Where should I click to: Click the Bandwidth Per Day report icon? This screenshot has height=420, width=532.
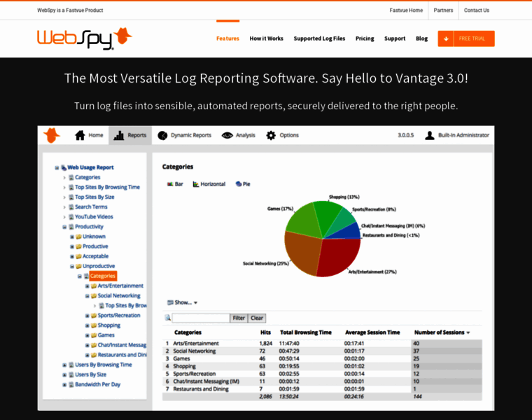[x=71, y=385]
